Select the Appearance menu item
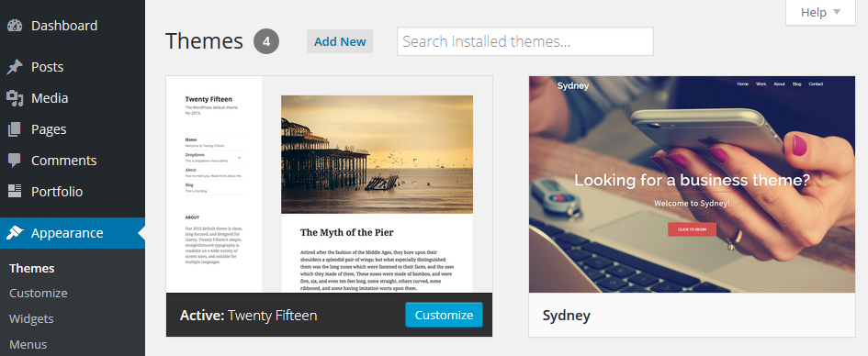The width and height of the screenshot is (868, 356). pos(73,233)
